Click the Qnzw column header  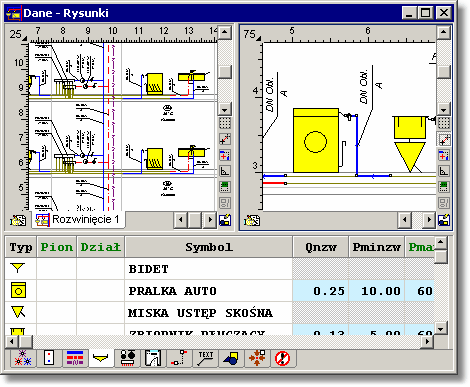(321, 247)
